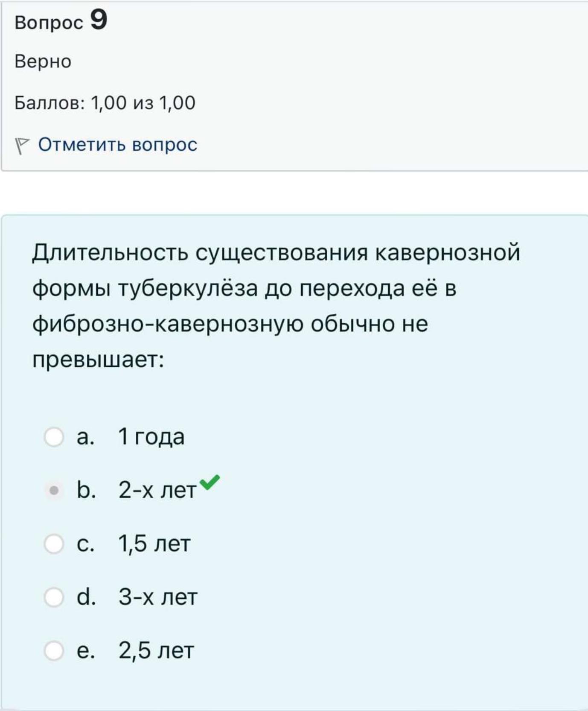
Task: Click the green checkmark next to 2-х лет
Action: (210, 482)
